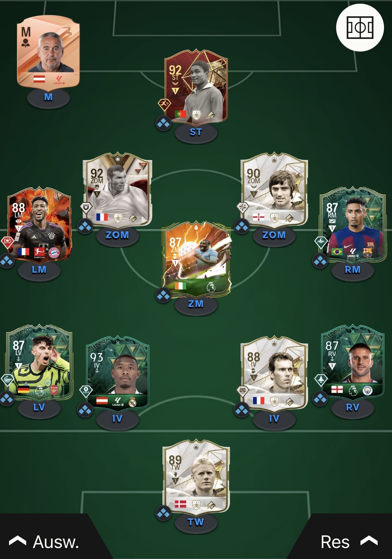This screenshot has height=559, width=392.
Task: Expand the Res reserves panel
Action: 349,542
